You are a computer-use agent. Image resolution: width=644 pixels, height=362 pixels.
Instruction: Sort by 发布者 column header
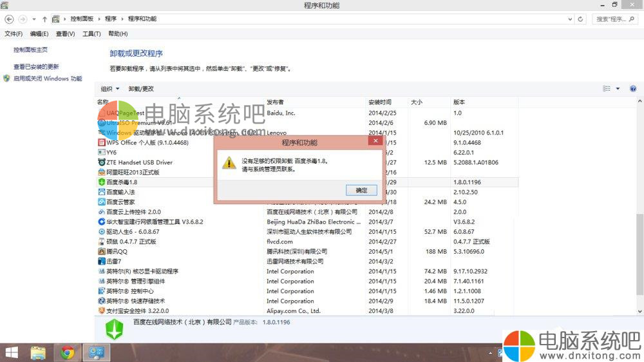pyautogui.click(x=275, y=102)
